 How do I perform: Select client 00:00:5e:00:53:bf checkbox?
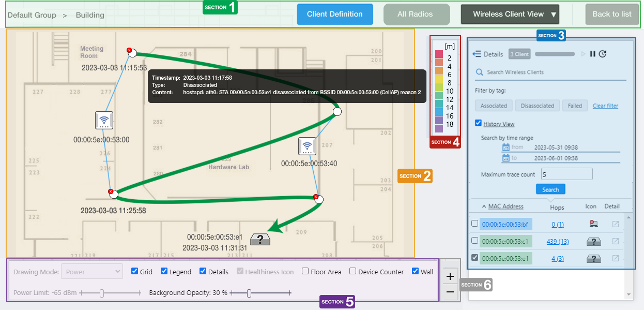[x=474, y=224]
